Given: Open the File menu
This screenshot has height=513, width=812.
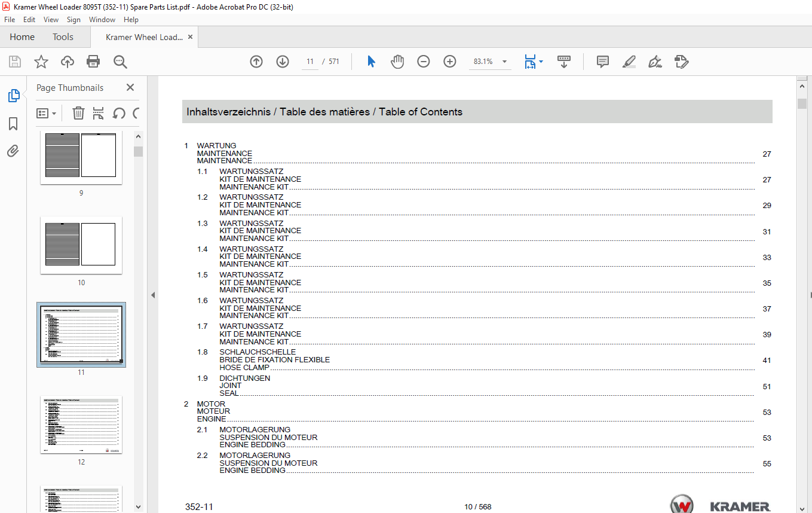Looking at the screenshot, I should pos(10,20).
